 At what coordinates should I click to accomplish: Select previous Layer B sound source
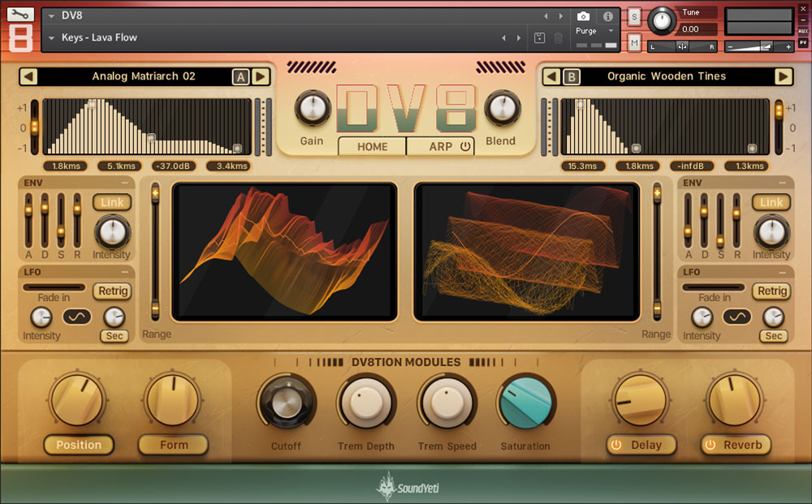pyautogui.click(x=551, y=76)
